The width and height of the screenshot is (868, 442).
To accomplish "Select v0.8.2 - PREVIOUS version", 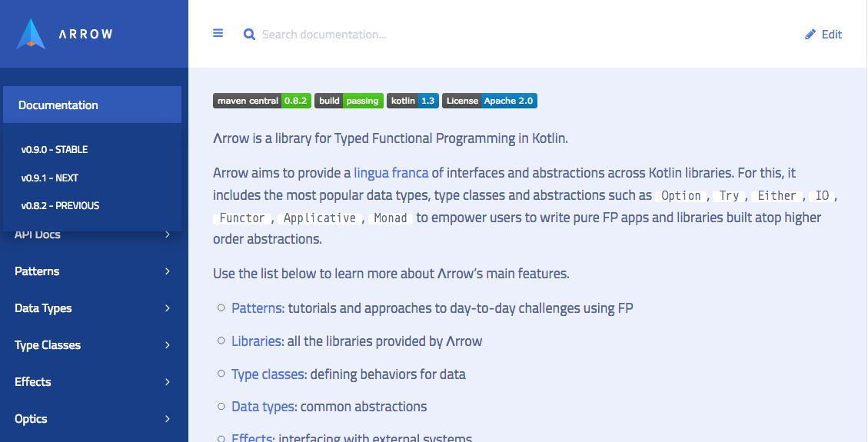I will (60, 206).
